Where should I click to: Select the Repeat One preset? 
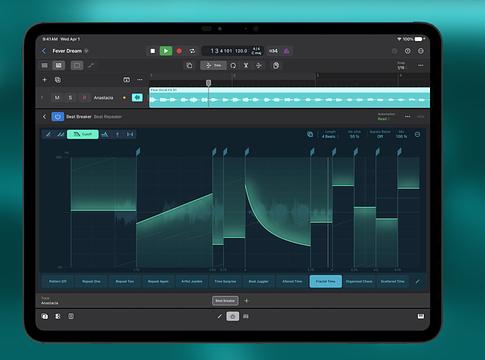click(x=91, y=281)
